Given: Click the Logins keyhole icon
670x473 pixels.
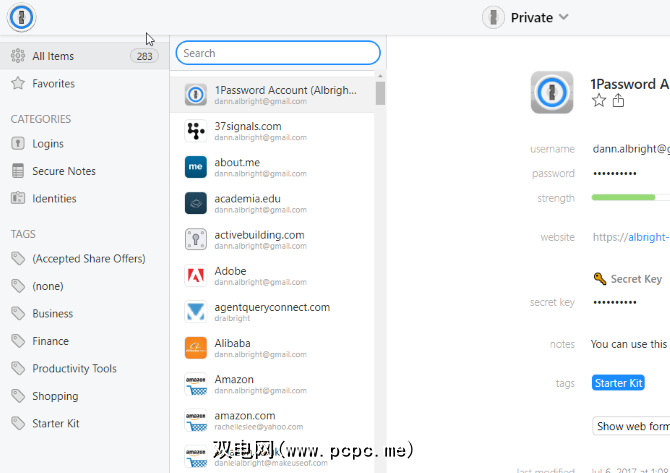Looking at the screenshot, I should (x=18, y=144).
